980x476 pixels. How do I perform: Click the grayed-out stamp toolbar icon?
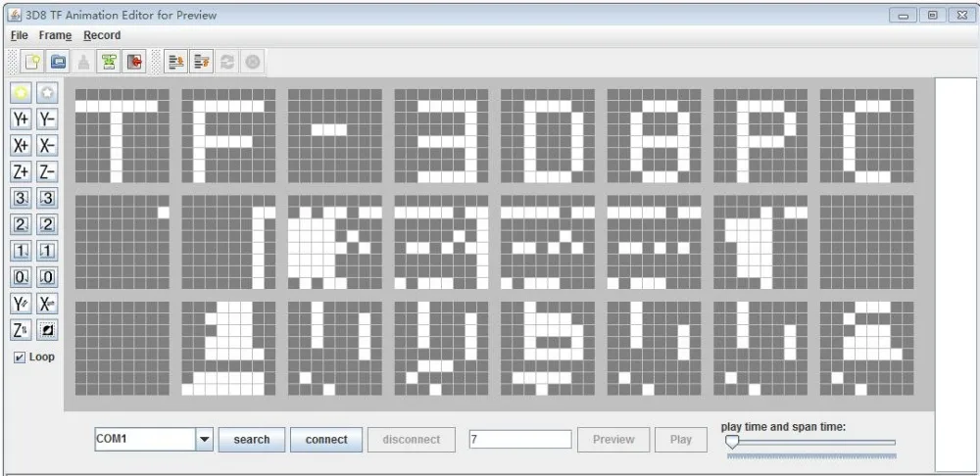click(83, 62)
